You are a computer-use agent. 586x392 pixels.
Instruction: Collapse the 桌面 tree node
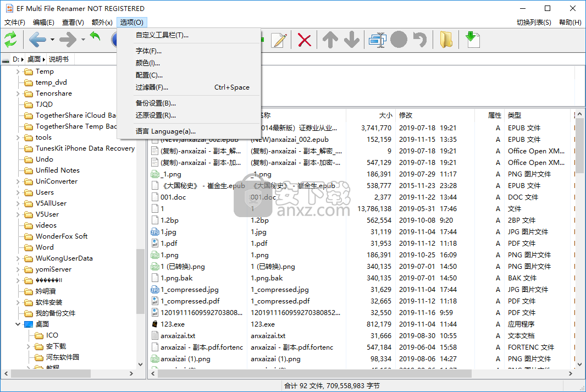point(18,324)
